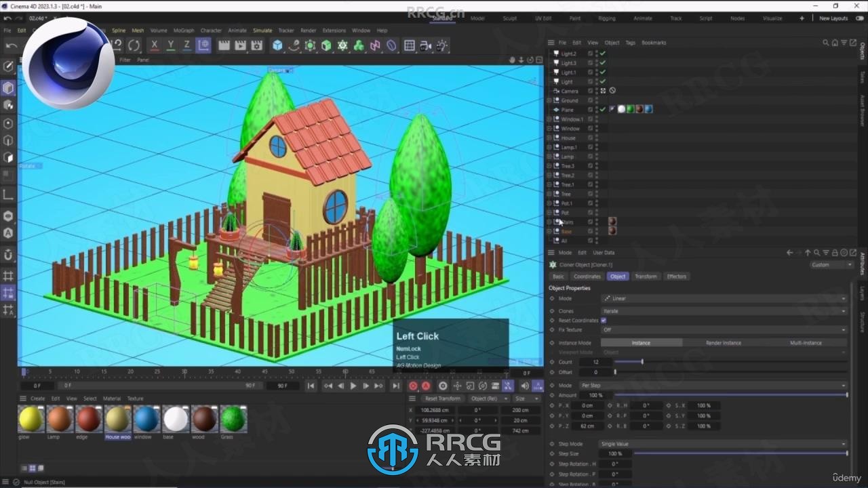Select the glow yellow material thumbnail

pos(31,419)
